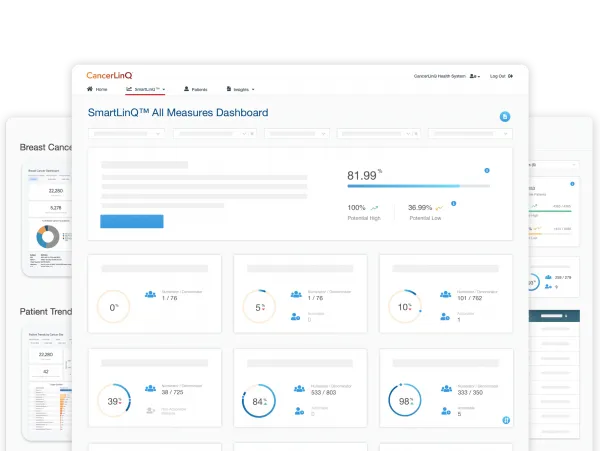Image resolution: width=600 pixels, height=451 pixels.
Task: Click the 39% circular gauge
Action: 114,401
